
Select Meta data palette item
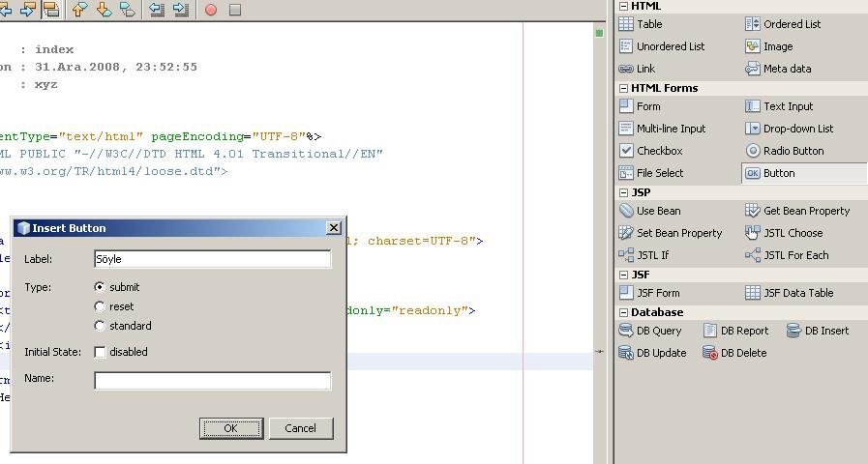[778, 69]
